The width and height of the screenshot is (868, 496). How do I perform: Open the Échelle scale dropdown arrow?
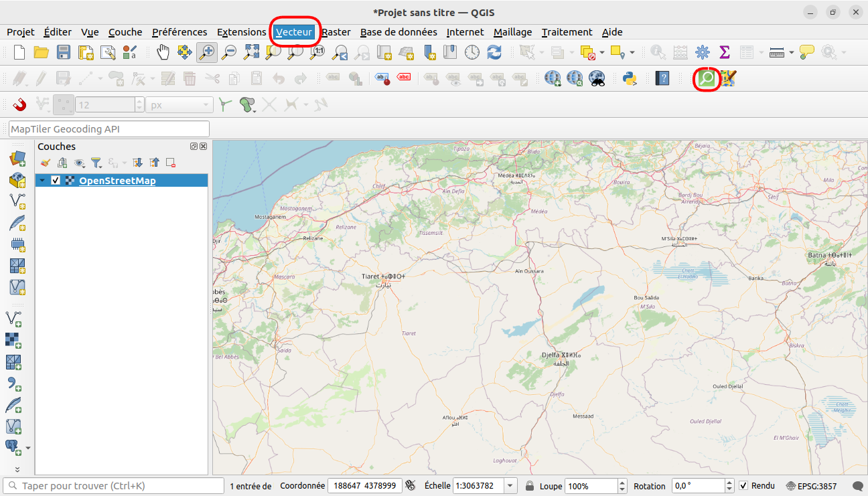[510, 486]
